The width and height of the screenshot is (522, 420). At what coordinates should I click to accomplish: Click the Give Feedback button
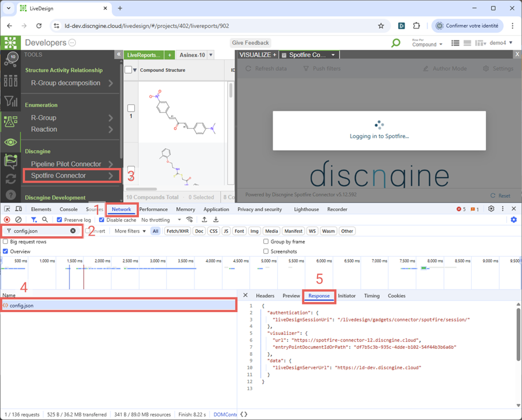coord(250,43)
